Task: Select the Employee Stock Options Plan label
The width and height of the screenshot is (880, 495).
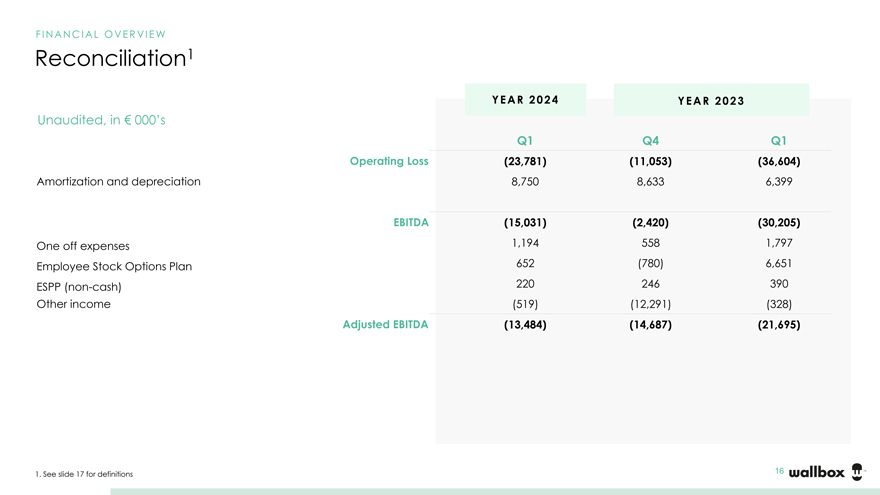Action: (x=114, y=267)
